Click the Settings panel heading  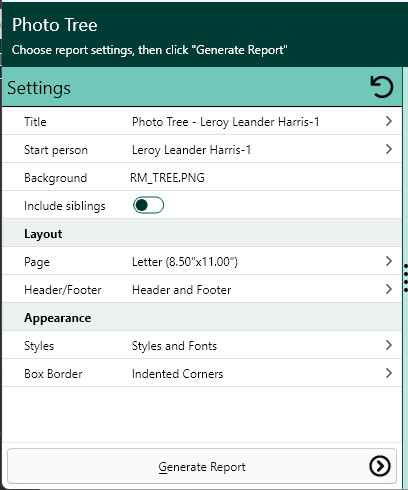(39, 88)
